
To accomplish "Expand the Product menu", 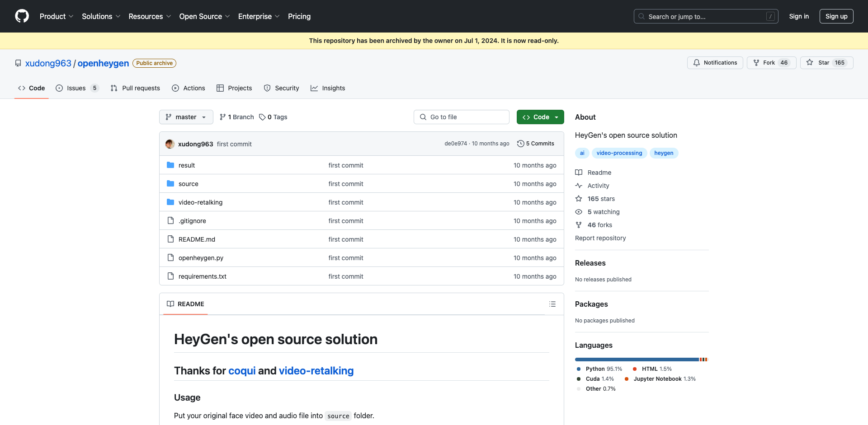I will tap(57, 16).
